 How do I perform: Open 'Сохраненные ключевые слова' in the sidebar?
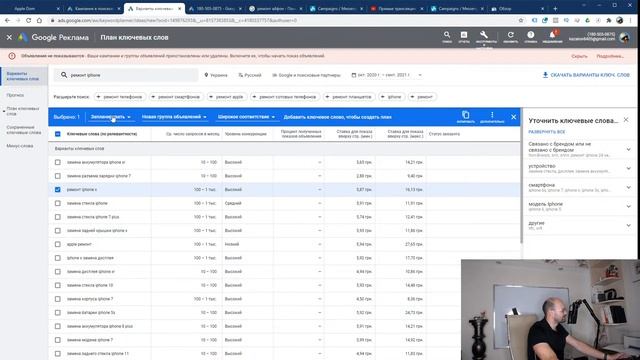click(23, 130)
